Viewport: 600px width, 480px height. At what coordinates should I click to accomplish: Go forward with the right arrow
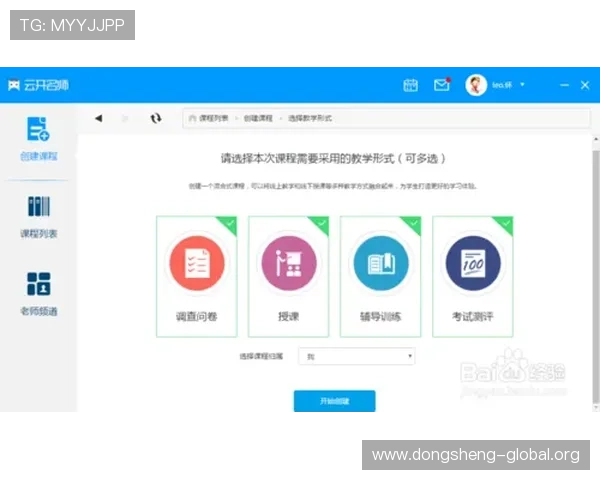(125, 118)
